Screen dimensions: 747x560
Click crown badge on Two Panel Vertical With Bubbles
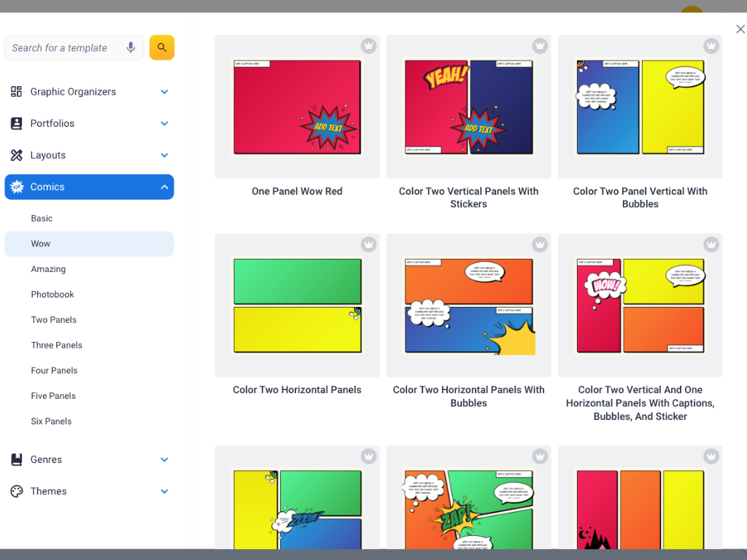pos(711,46)
